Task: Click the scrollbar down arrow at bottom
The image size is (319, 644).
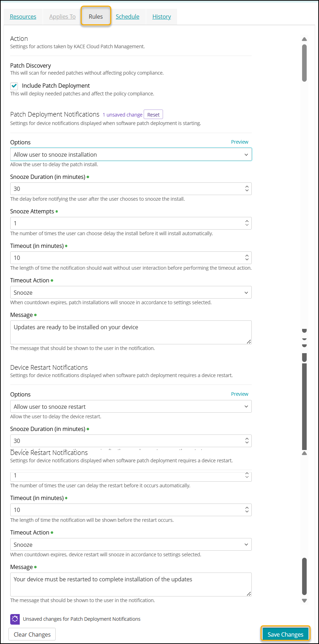Action: click(x=305, y=601)
